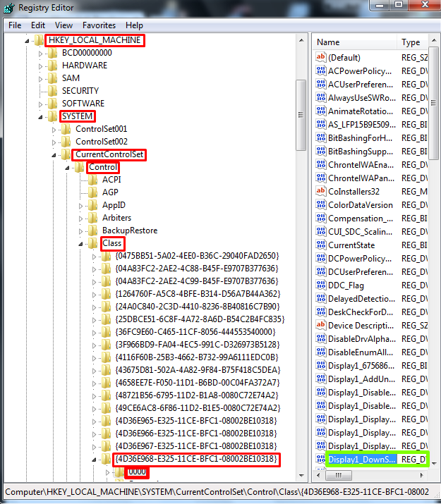Click the Control folder icon
Screen dimensions: 441x504
point(79,167)
